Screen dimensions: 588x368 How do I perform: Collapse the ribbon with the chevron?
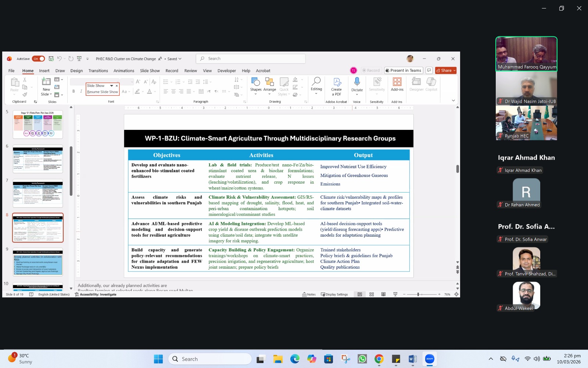point(453,100)
